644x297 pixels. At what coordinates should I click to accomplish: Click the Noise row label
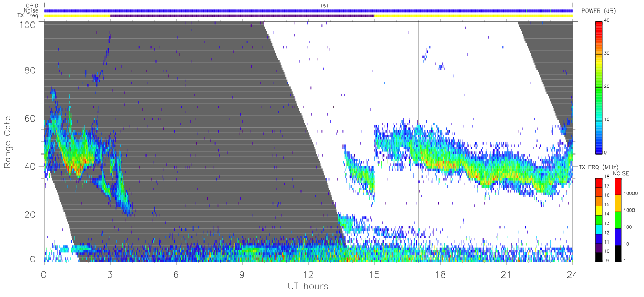coord(30,10)
